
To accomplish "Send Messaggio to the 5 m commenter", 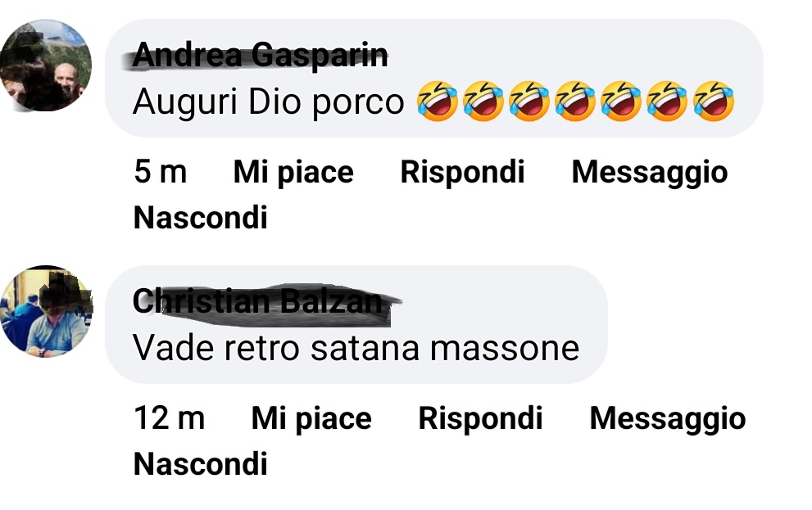I will coord(650,172).
